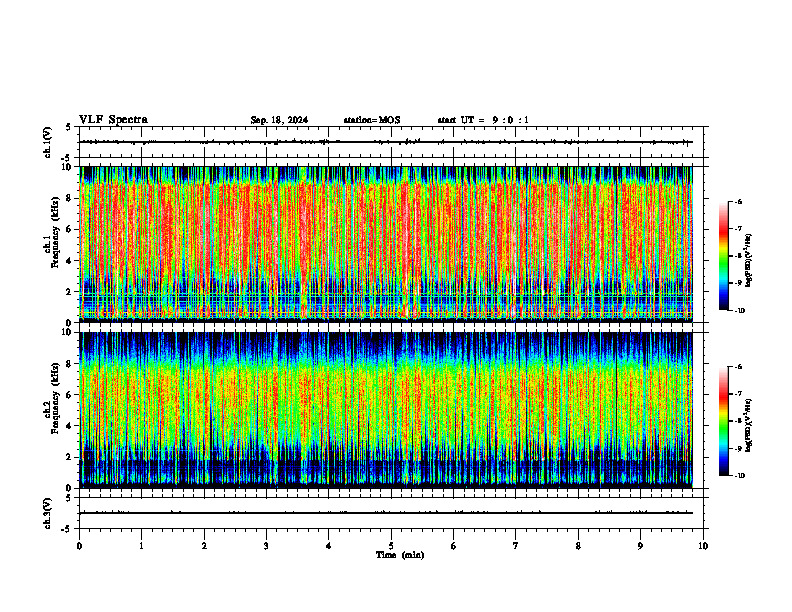The height and width of the screenshot is (612, 792).
Task: Click the ch.2 colorbar log(PSD) label
Action: point(749,425)
